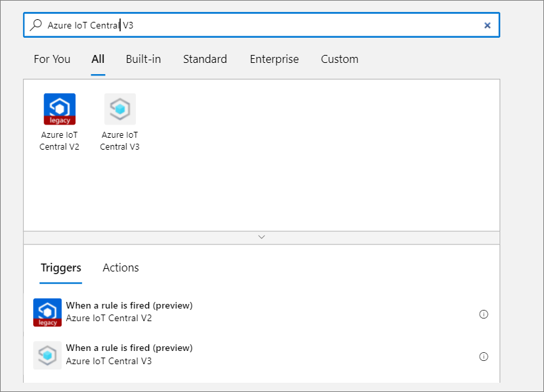This screenshot has height=392, width=544.
Task: Click the search magnifier icon
Action: [36, 24]
